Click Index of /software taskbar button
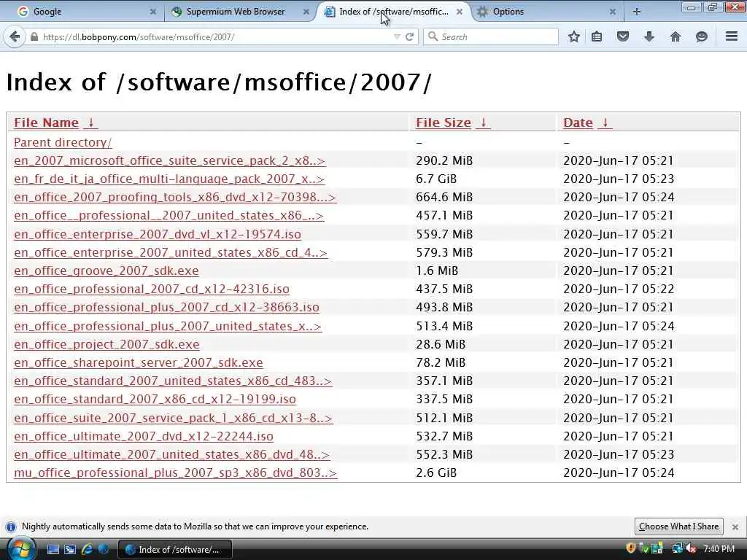The width and height of the screenshot is (747, 560). 174,550
